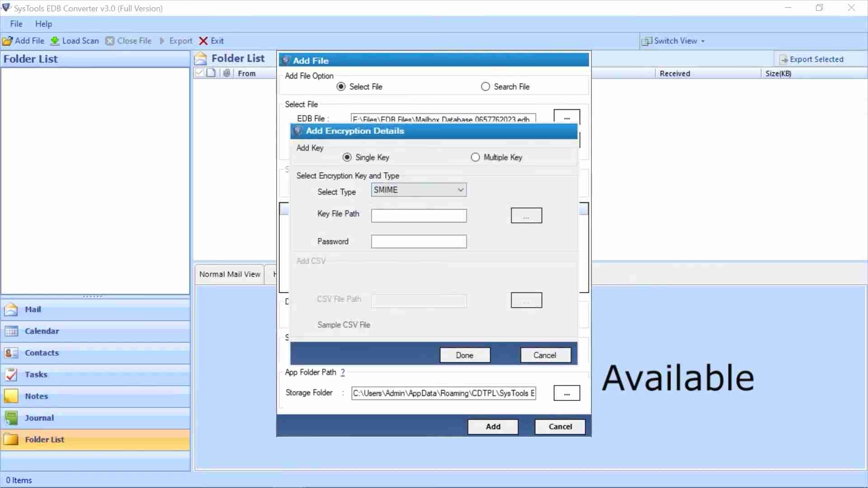The image size is (868, 488).
Task: Open the Calendar section in the sidebar
Action: tap(42, 331)
